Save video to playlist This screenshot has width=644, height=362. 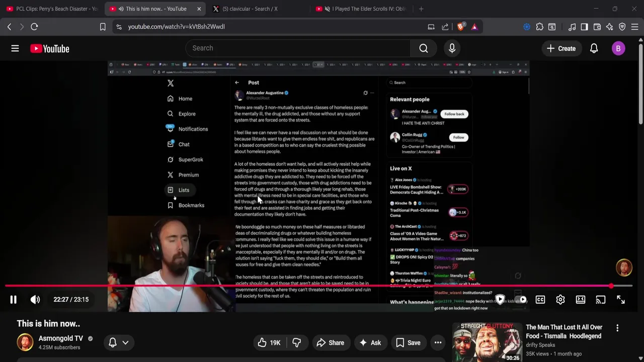408,343
